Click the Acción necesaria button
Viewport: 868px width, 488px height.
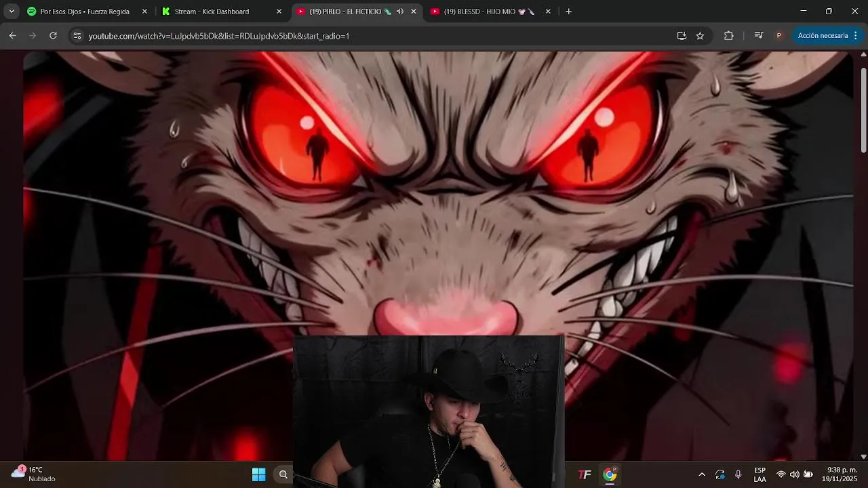(823, 36)
